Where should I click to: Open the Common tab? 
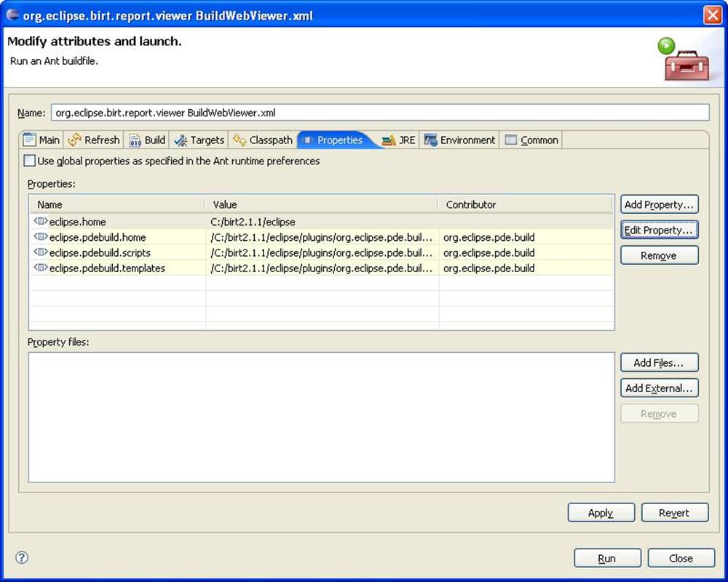pyautogui.click(x=531, y=140)
